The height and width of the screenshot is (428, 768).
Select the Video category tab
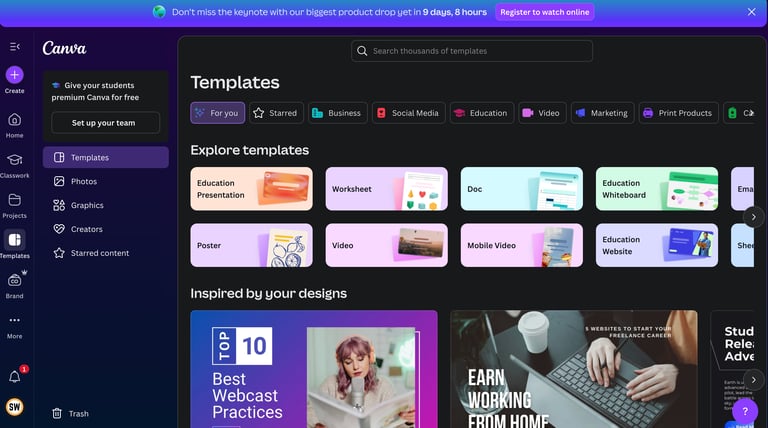coord(542,113)
